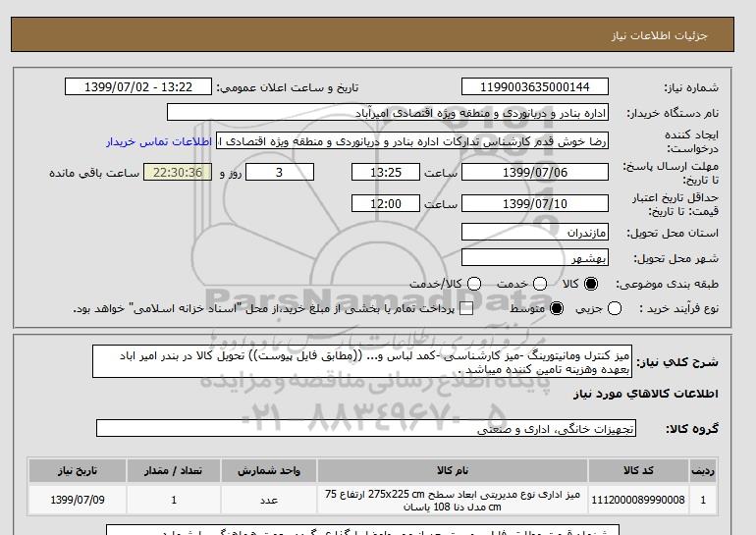
Task: Click the need number field 1199003635000144
Action: click(535, 87)
